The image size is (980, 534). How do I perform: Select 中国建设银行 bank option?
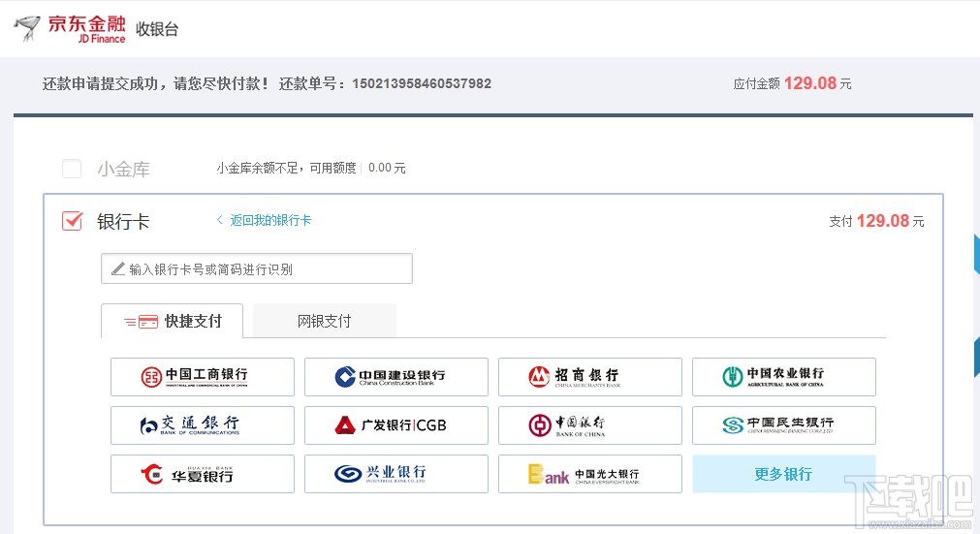(x=396, y=377)
